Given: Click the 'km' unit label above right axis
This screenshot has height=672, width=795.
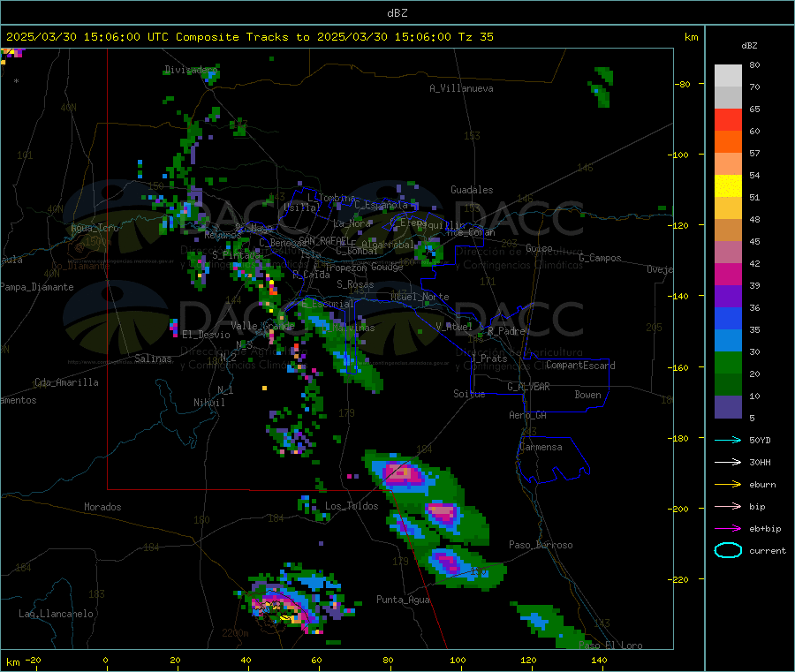Looking at the screenshot, I should point(691,37).
